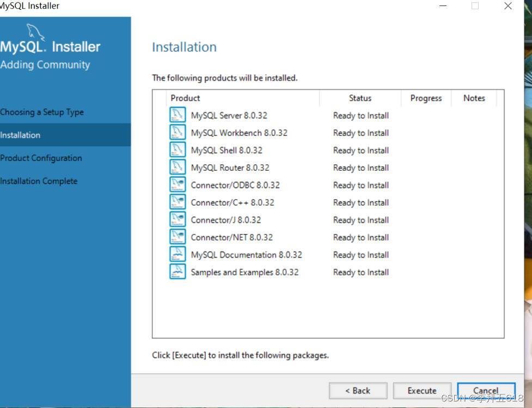The height and width of the screenshot is (408, 532).
Task: Click Ready to Install status for MySQL Server
Action: [x=361, y=115]
